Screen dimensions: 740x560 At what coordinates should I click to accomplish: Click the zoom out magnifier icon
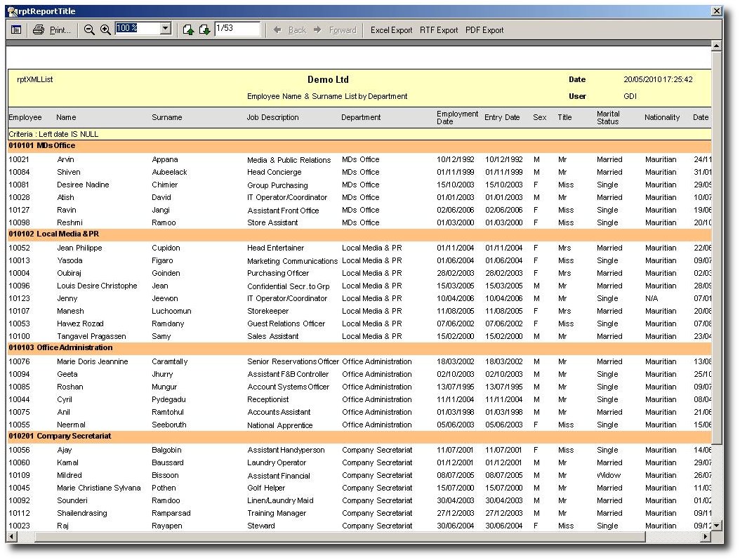tap(89, 30)
